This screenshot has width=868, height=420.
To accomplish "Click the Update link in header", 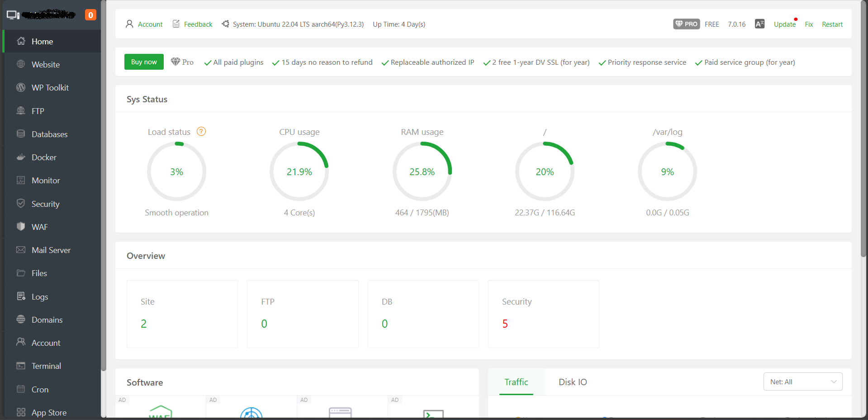I will (784, 24).
